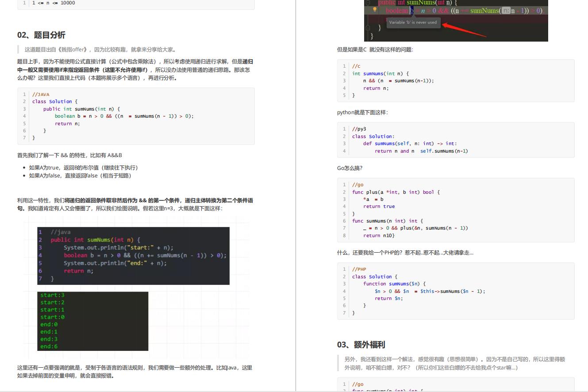Image resolution: width=588 pixels, height=392 pixels.
Task: Click the sentence python就是下面这样
Action: 362,112
